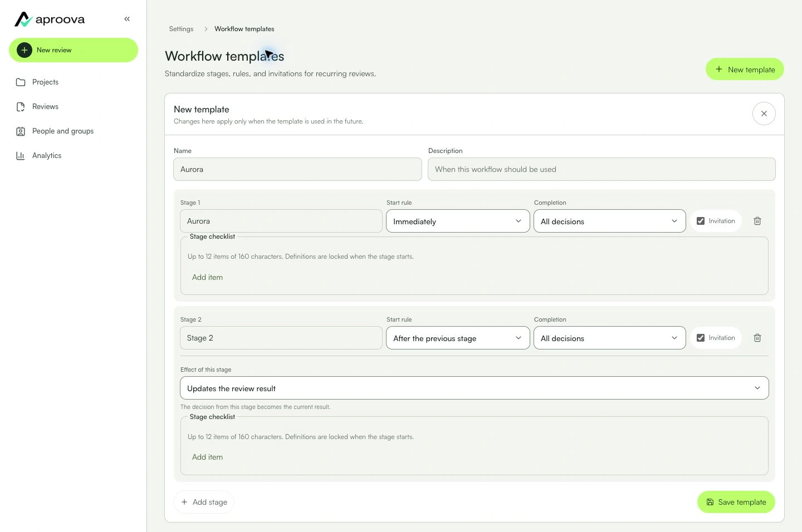Go to People and groups
Image resolution: width=802 pixels, height=532 pixels.
pyautogui.click(x=74, y=131)
